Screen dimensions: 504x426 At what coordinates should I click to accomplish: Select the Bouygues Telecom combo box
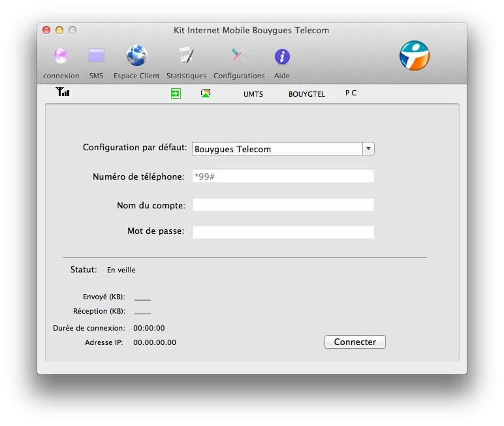(283, 149)
